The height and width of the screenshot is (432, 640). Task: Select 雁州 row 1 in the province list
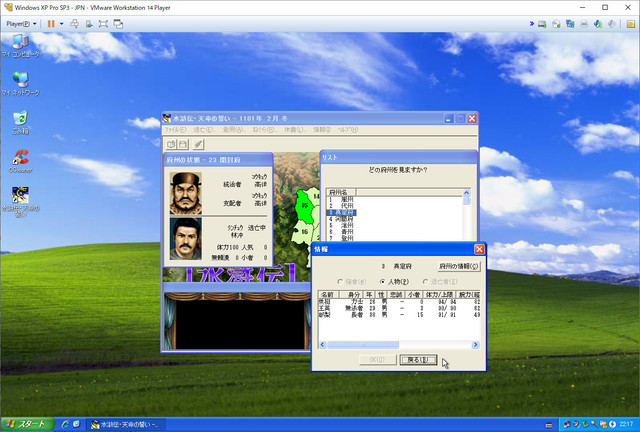(x=342, y=200)
